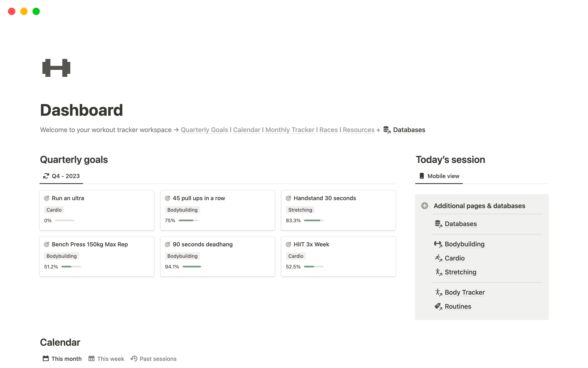Click the target icon on Run an ultra
The width and height of the screenshot is (588, 368).
tap(47, 198)
